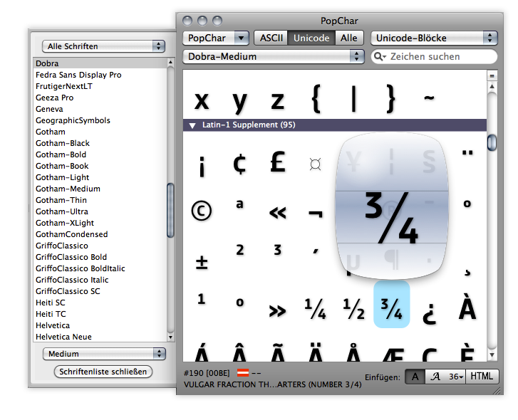Click character table scroll up arrow
Viewport: 518px width, 420px height.
click(x=492, y=86)
